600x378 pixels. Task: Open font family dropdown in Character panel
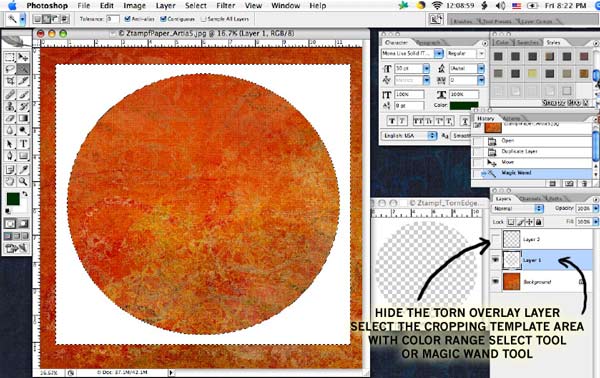click(x=439, y=54)
